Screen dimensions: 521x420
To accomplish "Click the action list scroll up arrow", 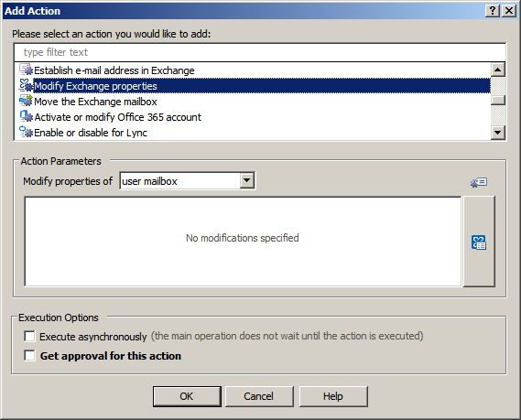I will click(x=498, y=70).
